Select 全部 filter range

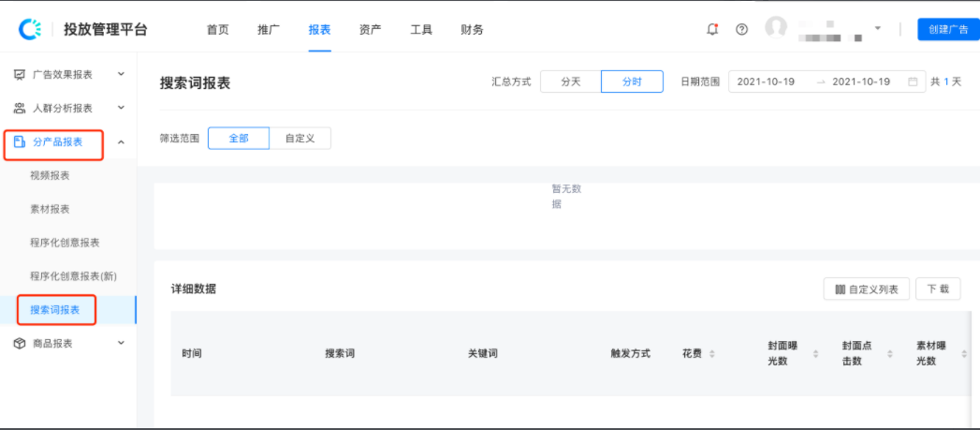coord(239,139)
